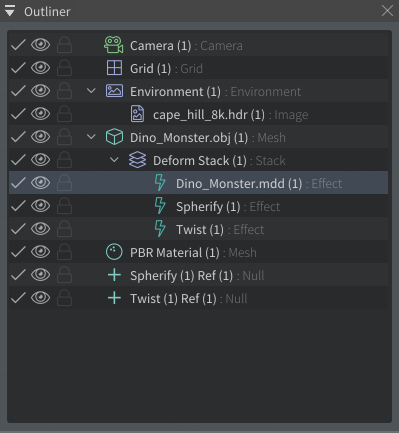Click the Environment image icon
The height and width of the screenshot is (433, 399).
click(114, 91)
